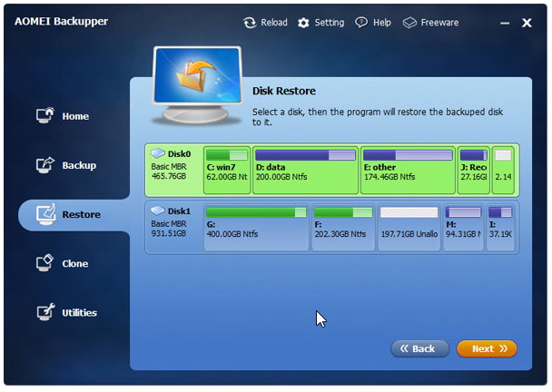Viewport: 552px width, 392px height.
Task: Click the Disk Restore monitor illustration
Action: (198, 85)
